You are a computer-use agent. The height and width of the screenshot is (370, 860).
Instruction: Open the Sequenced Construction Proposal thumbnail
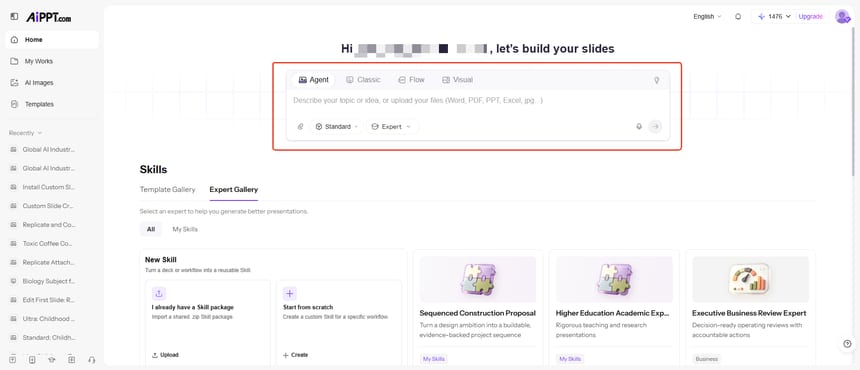478,279
